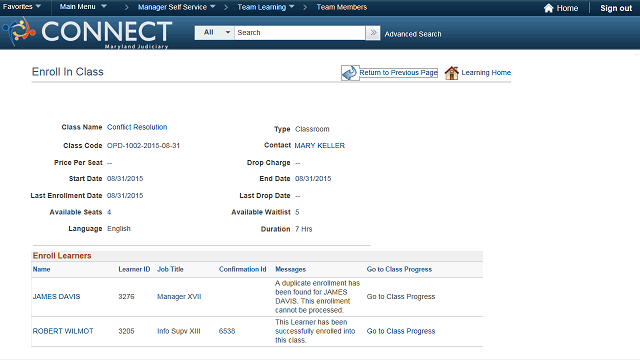Click the Available Seats value 4

coord(109,212)
